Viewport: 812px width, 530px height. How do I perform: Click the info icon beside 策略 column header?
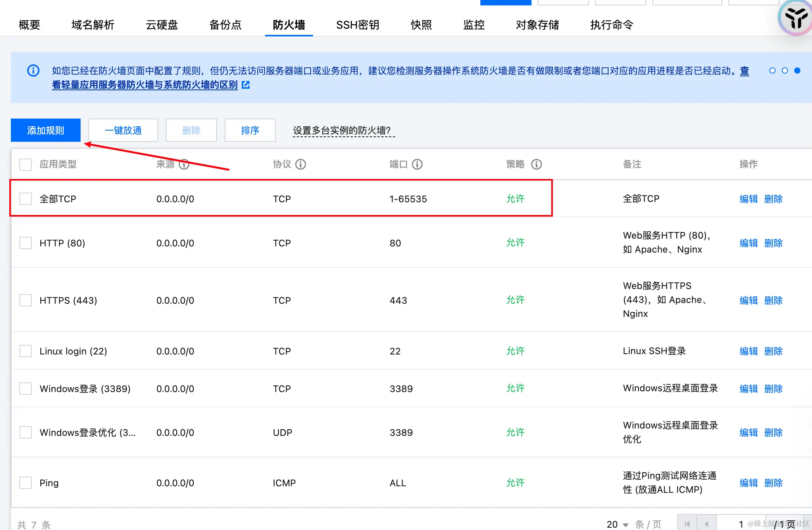click(x=537, y=164)
